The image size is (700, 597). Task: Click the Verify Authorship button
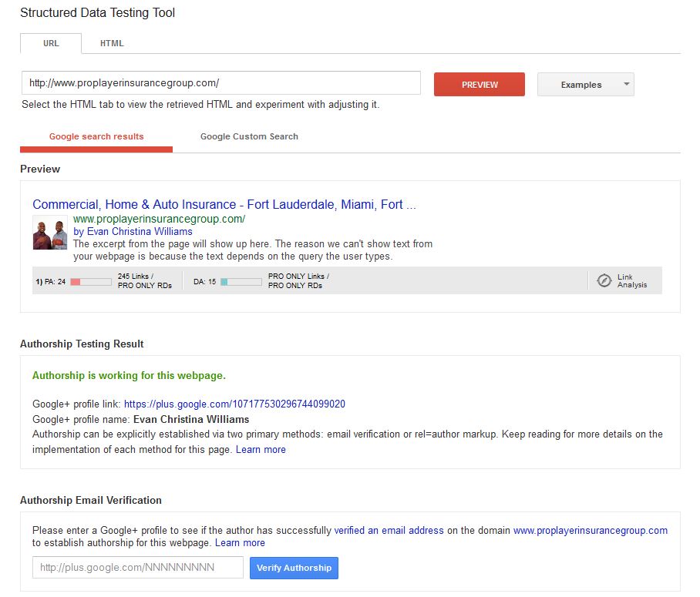pyautogui.click(x=294, y=568)
